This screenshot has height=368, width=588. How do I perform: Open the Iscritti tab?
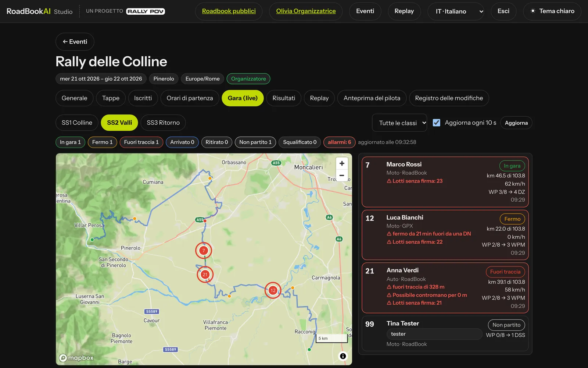tap(143, 98)
